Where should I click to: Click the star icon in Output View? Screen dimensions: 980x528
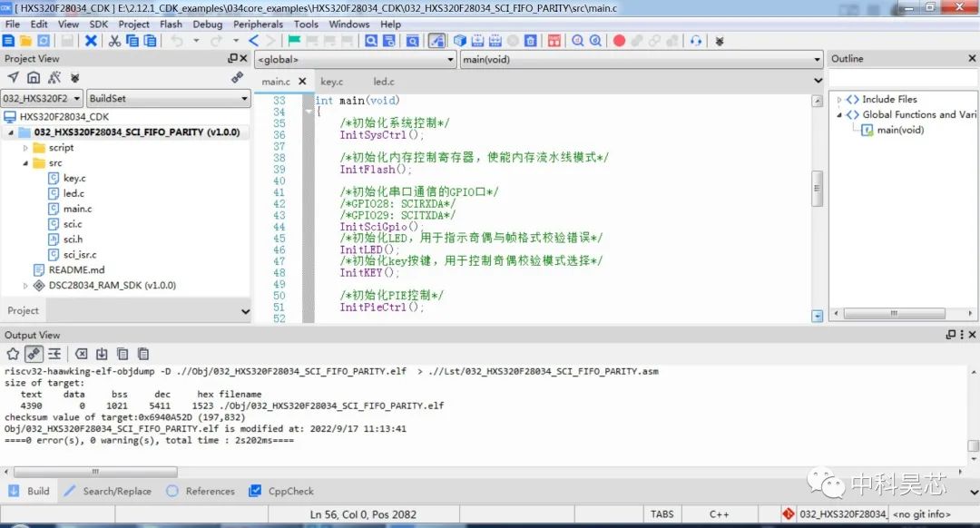13,355
